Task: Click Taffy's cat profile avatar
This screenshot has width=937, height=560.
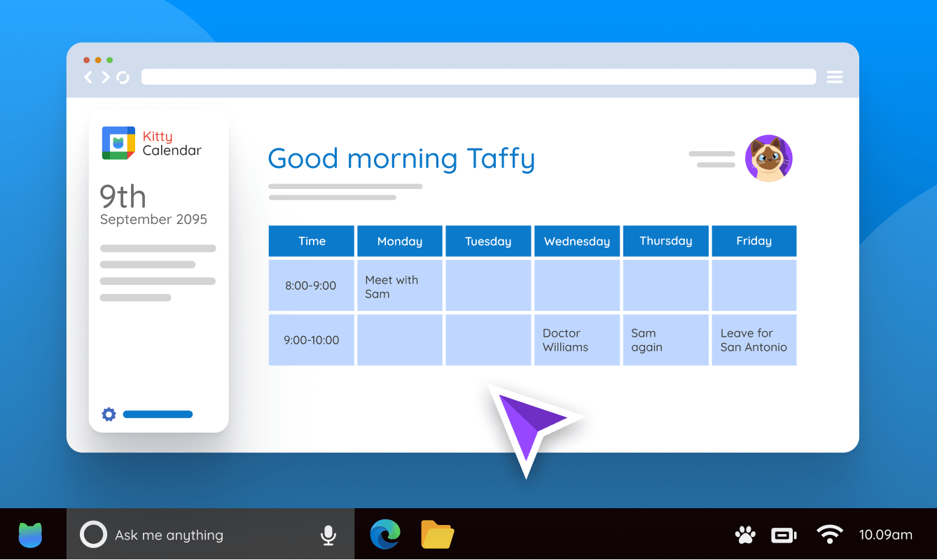Action: pyautogui.click(x=769, y=158)
